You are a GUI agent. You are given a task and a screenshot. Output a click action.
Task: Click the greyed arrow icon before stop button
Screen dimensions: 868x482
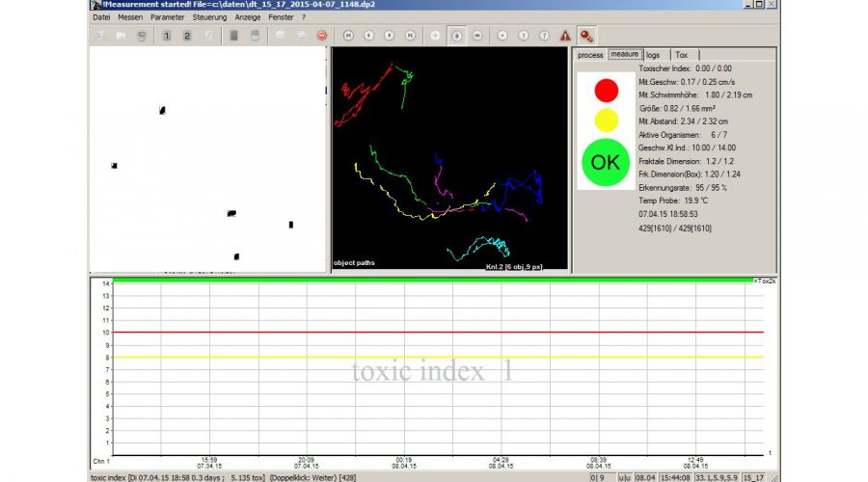tap(301, 36)
